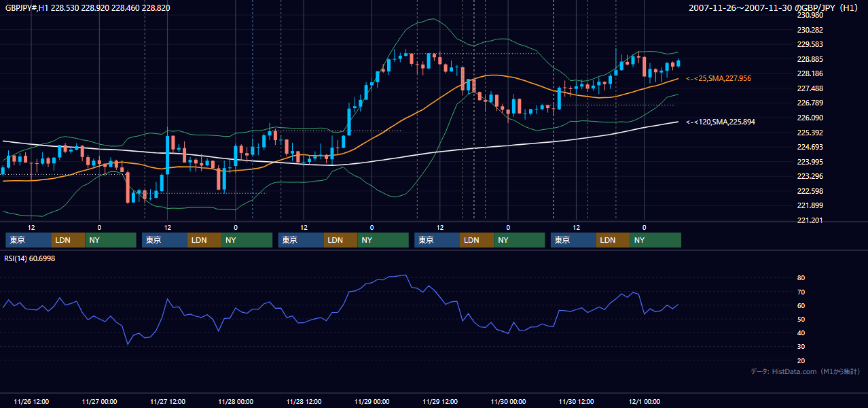Select the NY session box for 11/26

(111, 240)
